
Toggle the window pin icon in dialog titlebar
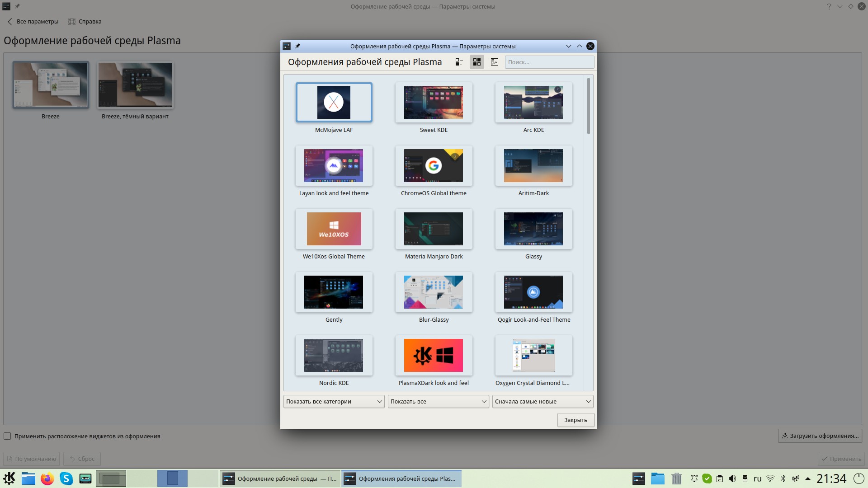pyautogui.click(x=297, y=46)
